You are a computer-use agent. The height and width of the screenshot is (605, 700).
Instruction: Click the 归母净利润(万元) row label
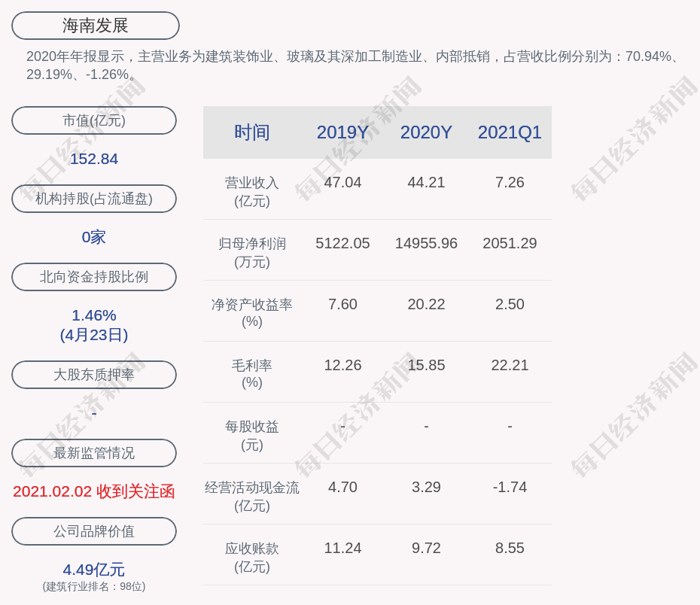point(252,253)
